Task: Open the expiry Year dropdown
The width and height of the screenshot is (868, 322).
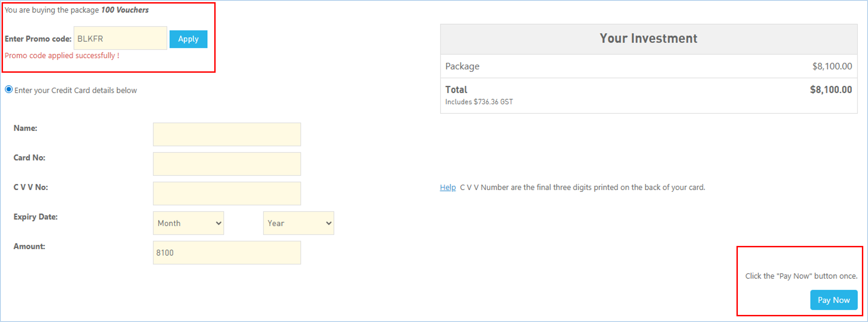Action: [x=298, y=223]
